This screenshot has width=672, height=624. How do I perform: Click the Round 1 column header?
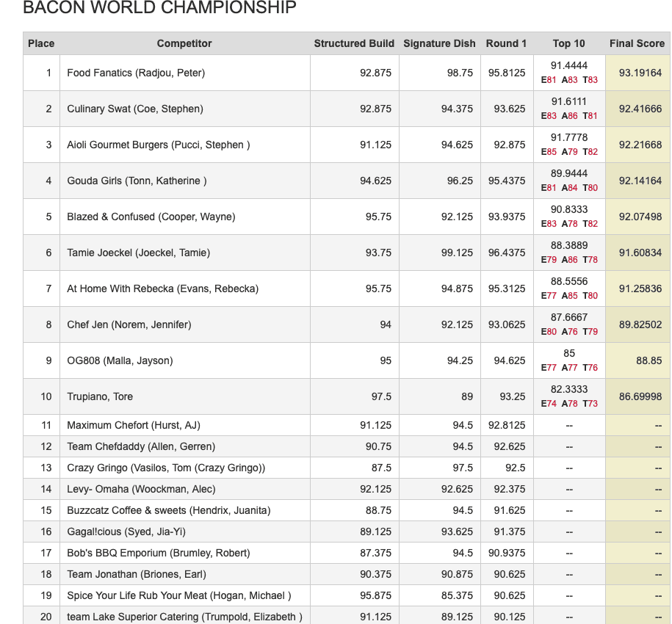(x=506, y=43)
